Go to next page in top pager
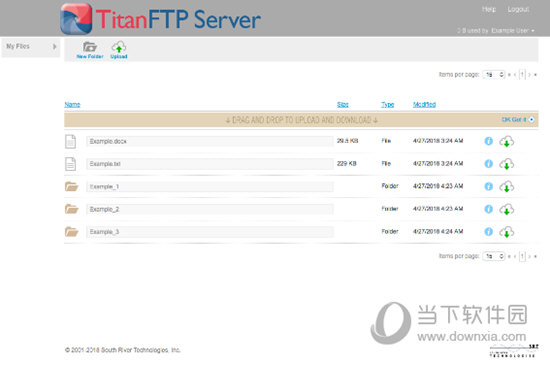Image resolution: width=550 pixels, height=365 pixels. pos(529,74)
